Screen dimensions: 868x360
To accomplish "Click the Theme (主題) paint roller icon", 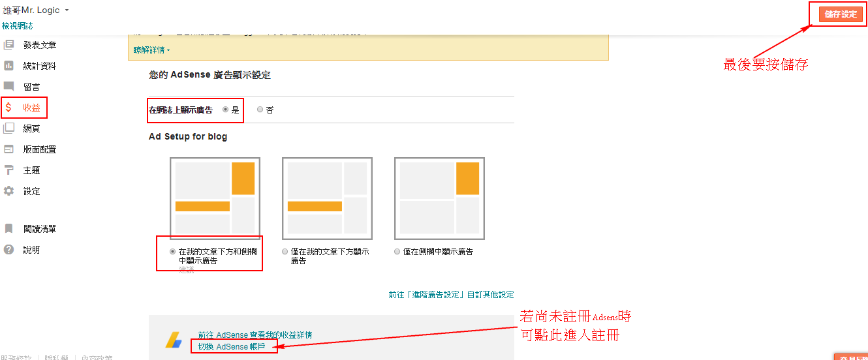I will [9, 170].
